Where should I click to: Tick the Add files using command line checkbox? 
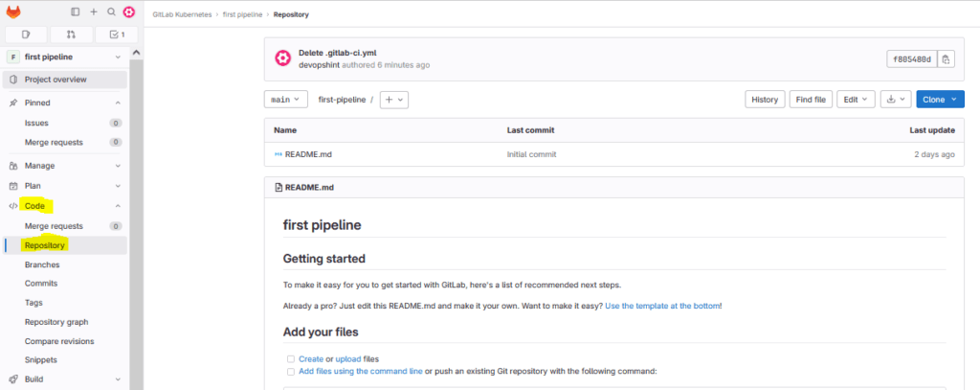tap(291, 371)
